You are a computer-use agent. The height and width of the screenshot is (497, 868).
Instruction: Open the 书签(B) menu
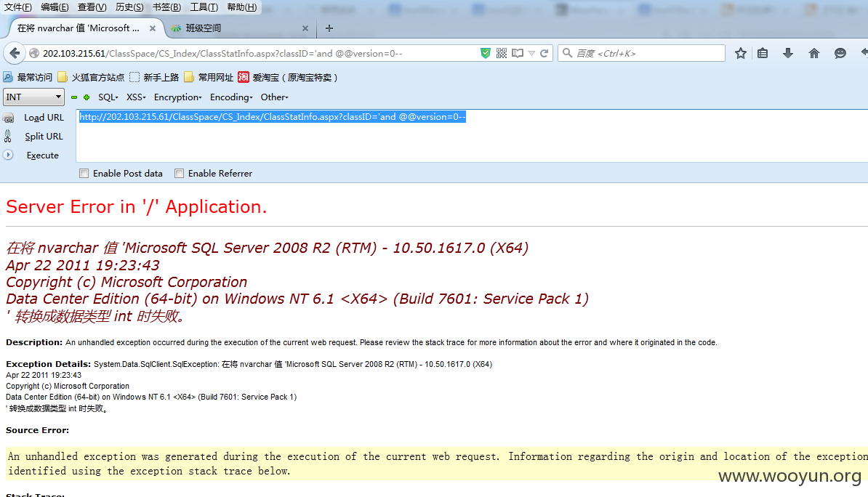[x=166, y=7]
